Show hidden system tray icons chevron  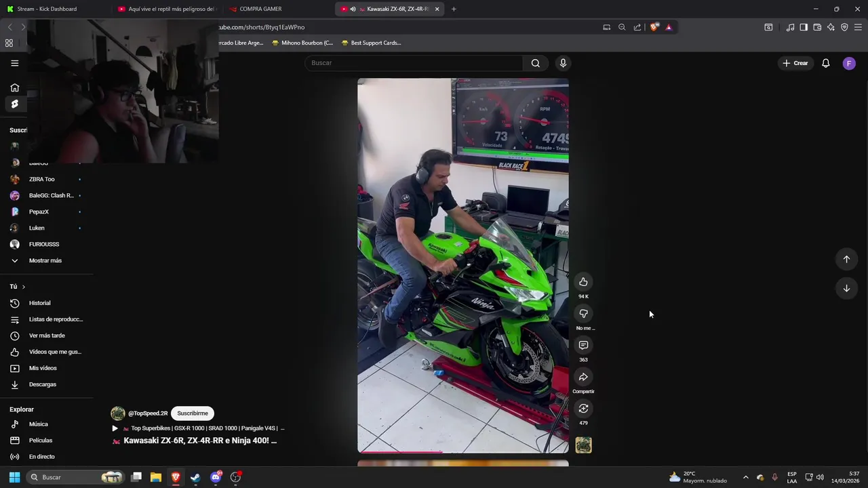(746, 477)
